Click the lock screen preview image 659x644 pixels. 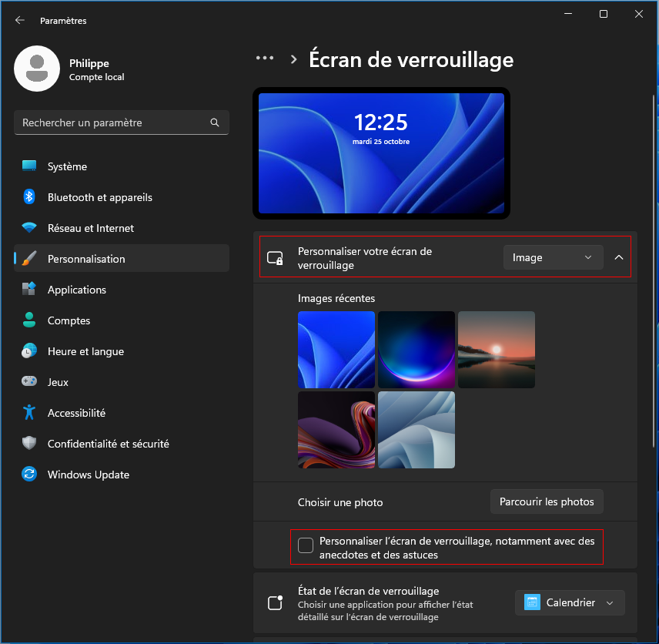[x=381, y=153]
